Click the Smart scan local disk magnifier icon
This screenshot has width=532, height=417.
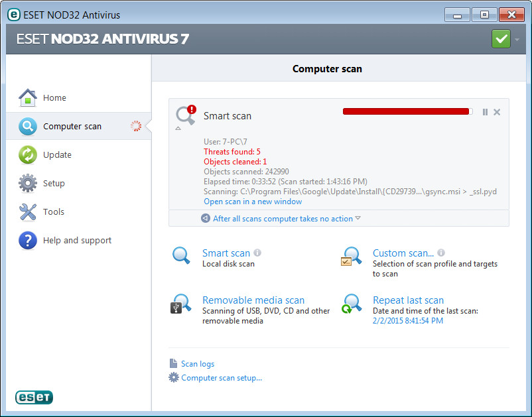click(x=181, y=255)
